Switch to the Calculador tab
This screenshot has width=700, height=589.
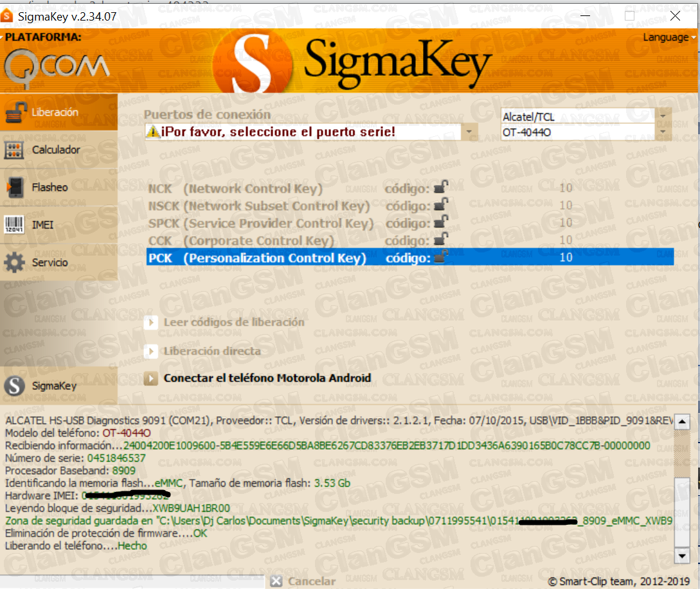(x=58, y=150)
